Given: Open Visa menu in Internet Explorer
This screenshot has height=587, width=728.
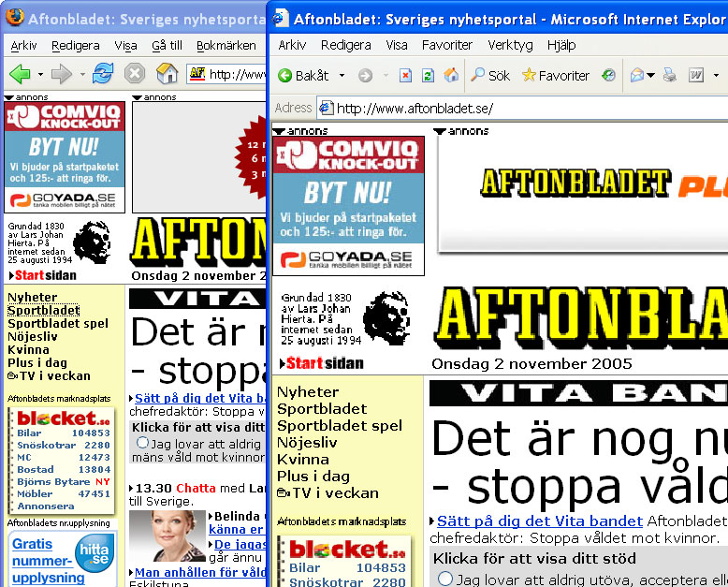Looking at the screenshot, I should coord(397,45).
